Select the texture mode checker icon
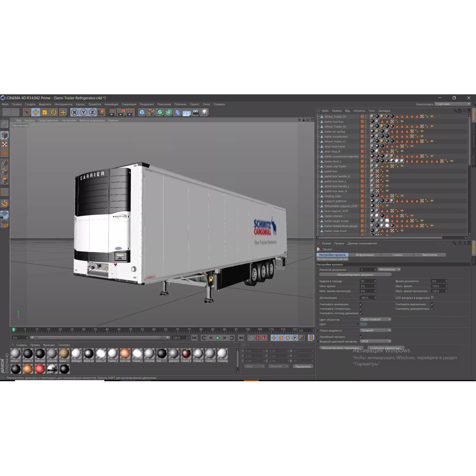Viewport: 476px width, 476px height. click(x=4, y=145)
